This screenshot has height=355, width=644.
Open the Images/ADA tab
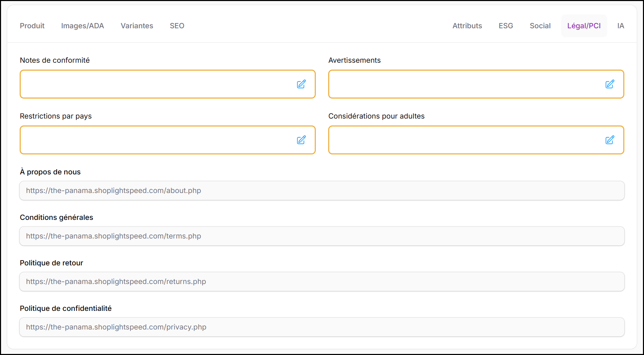pyautogui.click(x=82, y=26)
